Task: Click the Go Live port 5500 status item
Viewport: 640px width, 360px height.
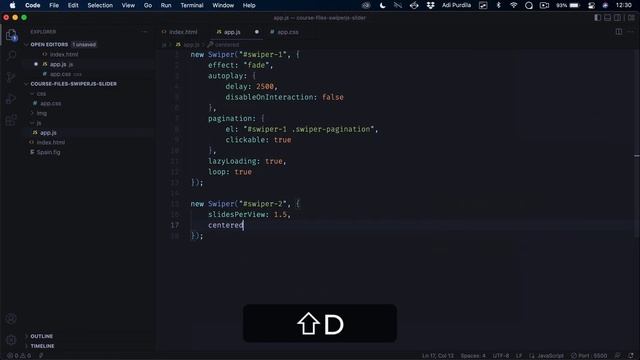Action: tap(589, 356)
